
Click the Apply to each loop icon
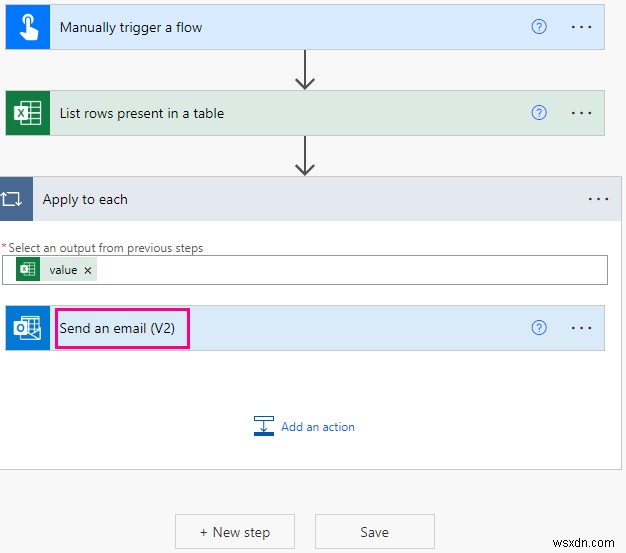coord(16,199)
